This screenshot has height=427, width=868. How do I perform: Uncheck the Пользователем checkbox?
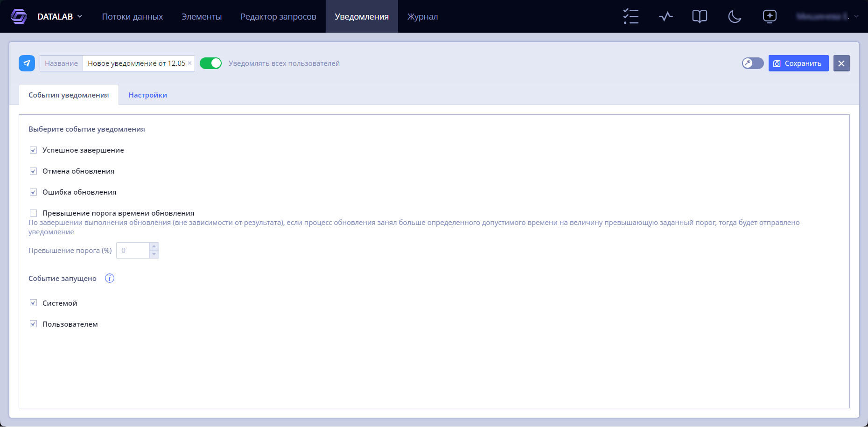coord(33,324)
